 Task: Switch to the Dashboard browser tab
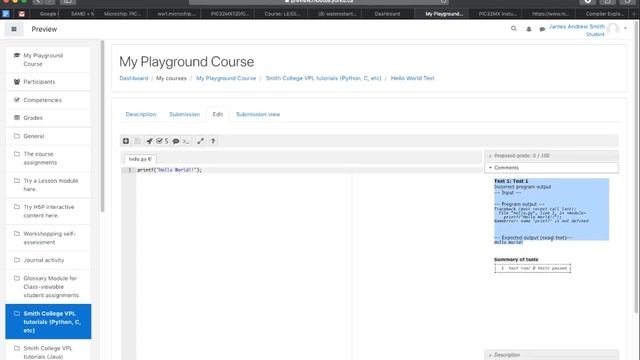pos(387,14)
